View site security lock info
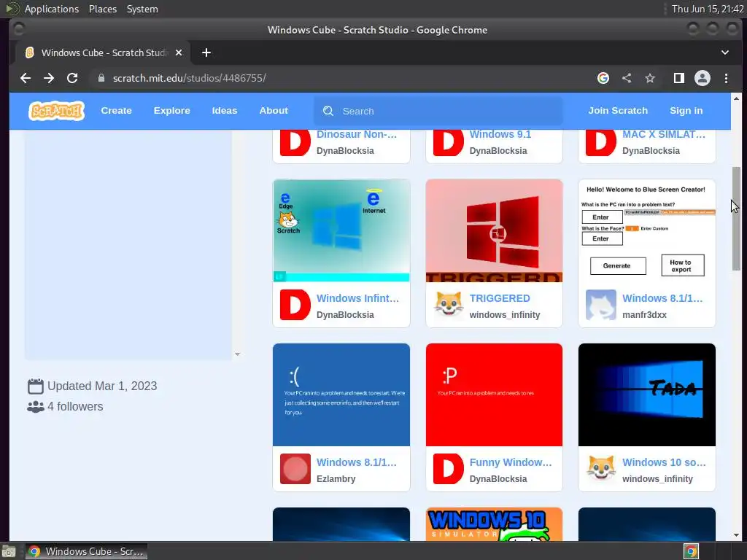The image size is (747, 560). coord(101,78)
